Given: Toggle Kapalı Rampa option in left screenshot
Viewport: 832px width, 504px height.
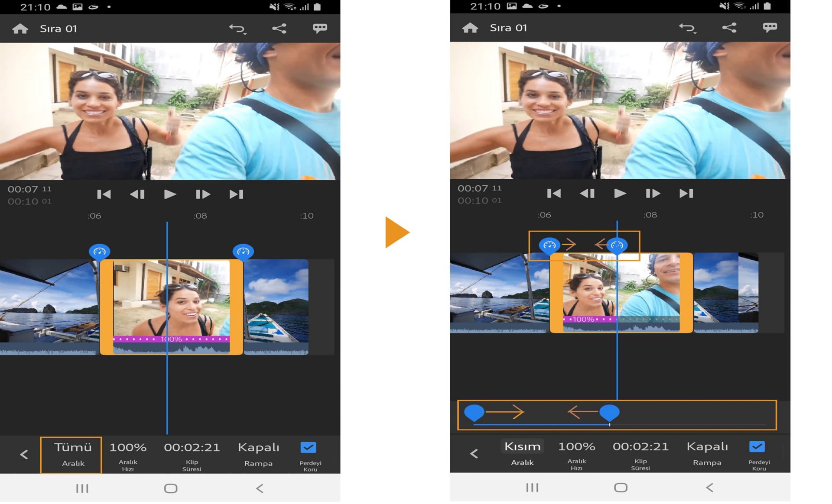Looking at the screenshot, I should tap(258, 453).
